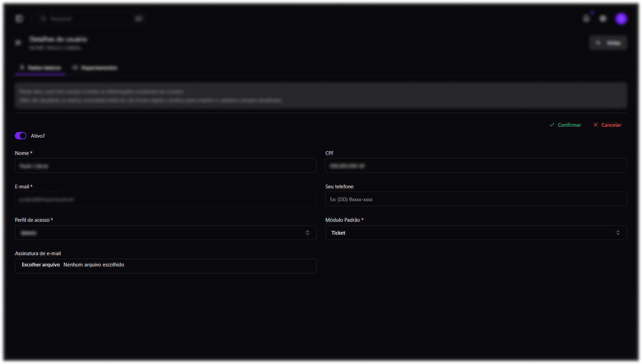Confirm changes with Confirmar

tap(565, 125)
